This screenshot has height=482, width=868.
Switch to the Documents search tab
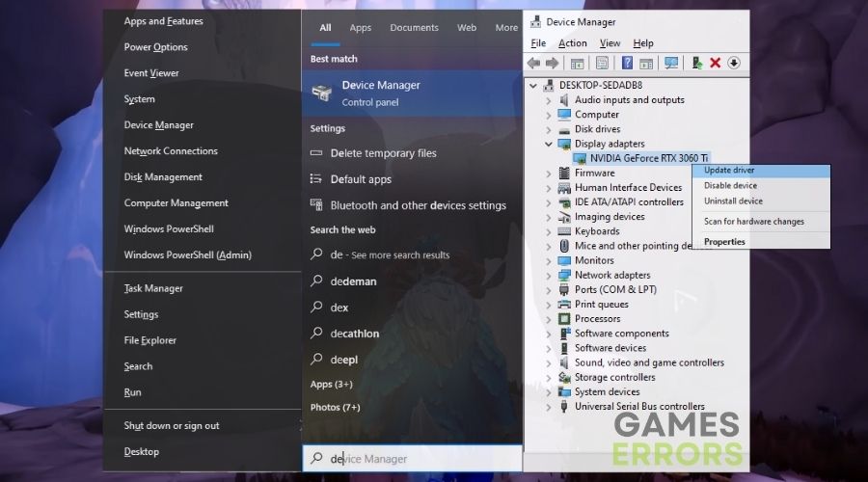[414, 28]
